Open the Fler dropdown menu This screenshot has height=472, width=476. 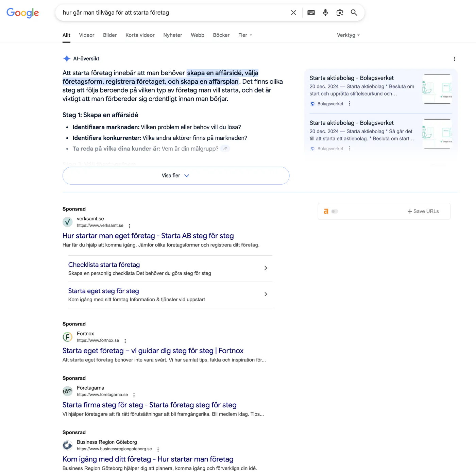click(245, 35)
